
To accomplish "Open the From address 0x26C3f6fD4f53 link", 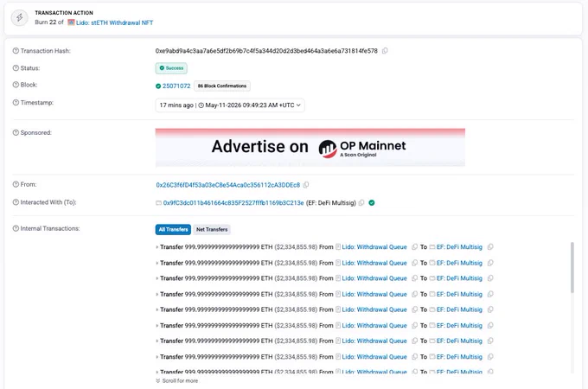I will pyautogui.click(x=228, y=185).
